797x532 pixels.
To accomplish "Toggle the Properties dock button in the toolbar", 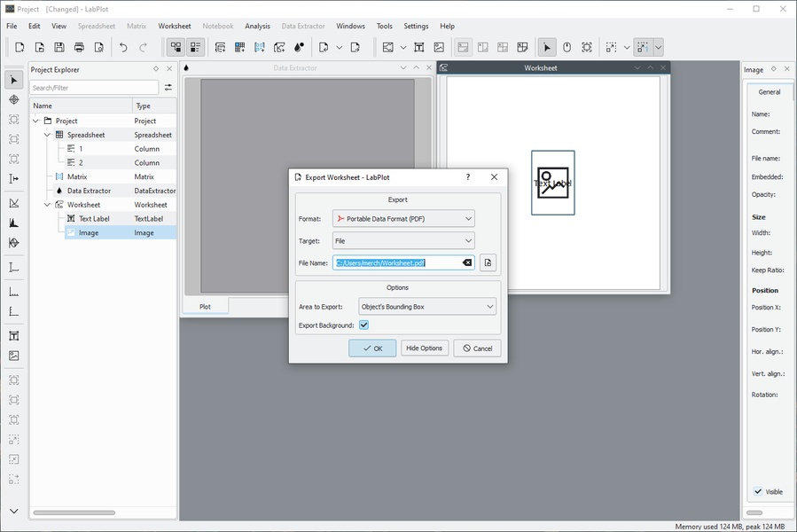I will pyautogui.click(x=196, y=47).
